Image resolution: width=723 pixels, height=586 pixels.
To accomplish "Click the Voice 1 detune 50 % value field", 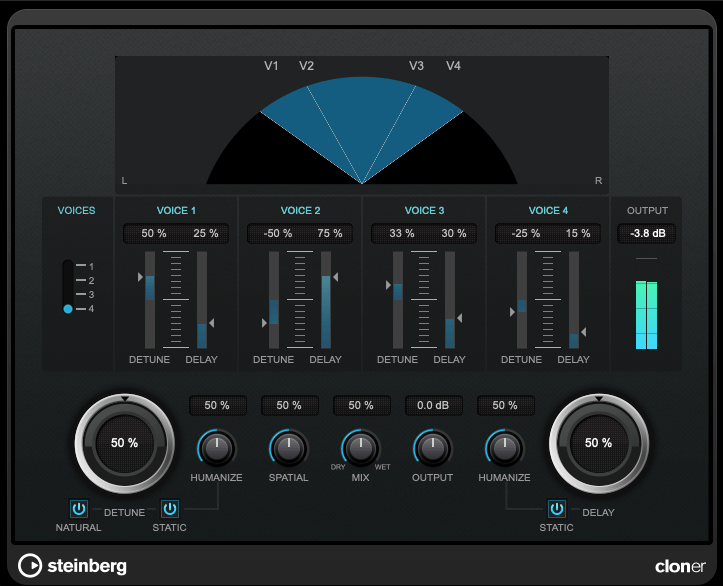I will click(154, 233).
